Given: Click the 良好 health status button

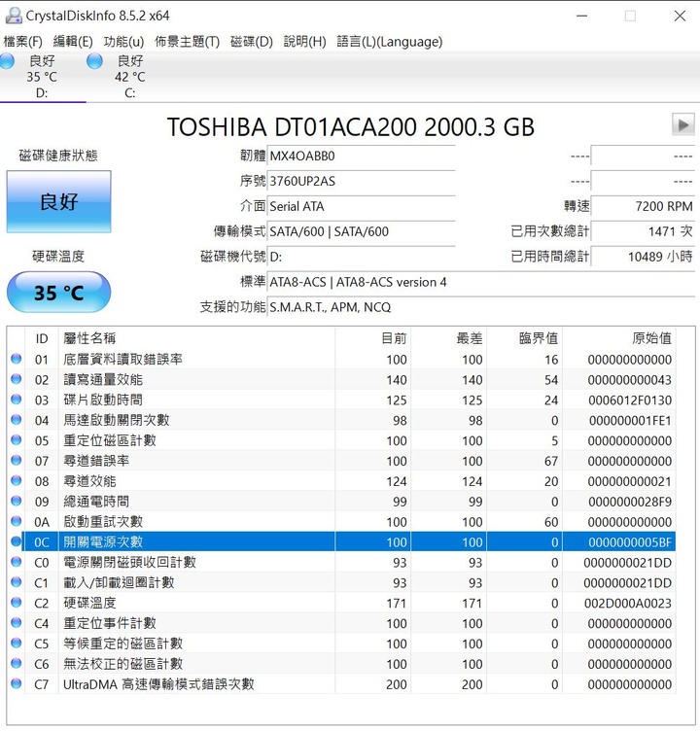Looking at the screenshot, I should tap(58, 201).
